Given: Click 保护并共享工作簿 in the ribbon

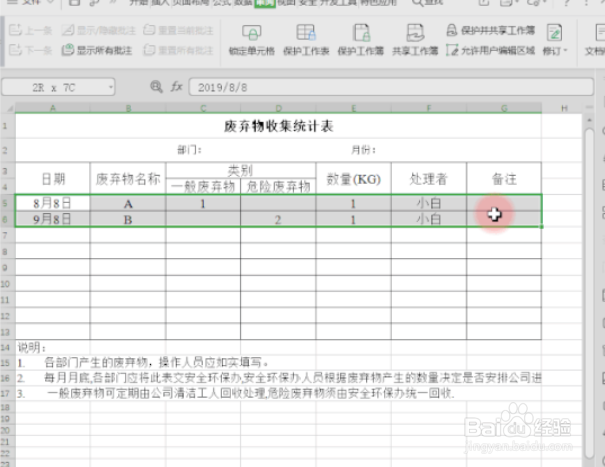Looking at the screenshot, I should (x=491, y=30).
